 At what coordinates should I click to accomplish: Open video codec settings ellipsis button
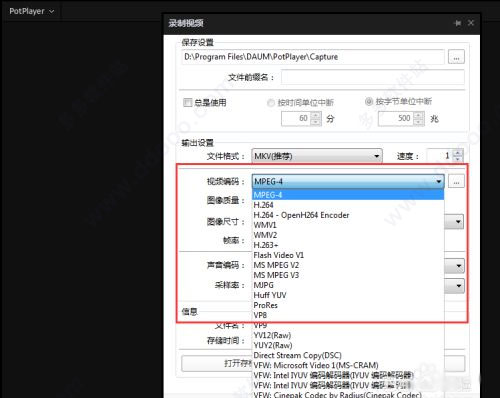[x=456, y=182]
